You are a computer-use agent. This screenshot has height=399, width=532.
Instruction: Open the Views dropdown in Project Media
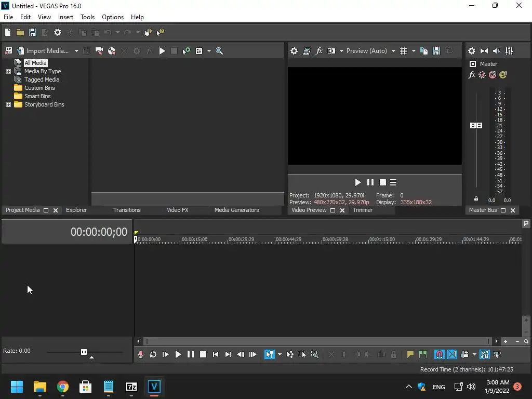[x=209, y=51]
